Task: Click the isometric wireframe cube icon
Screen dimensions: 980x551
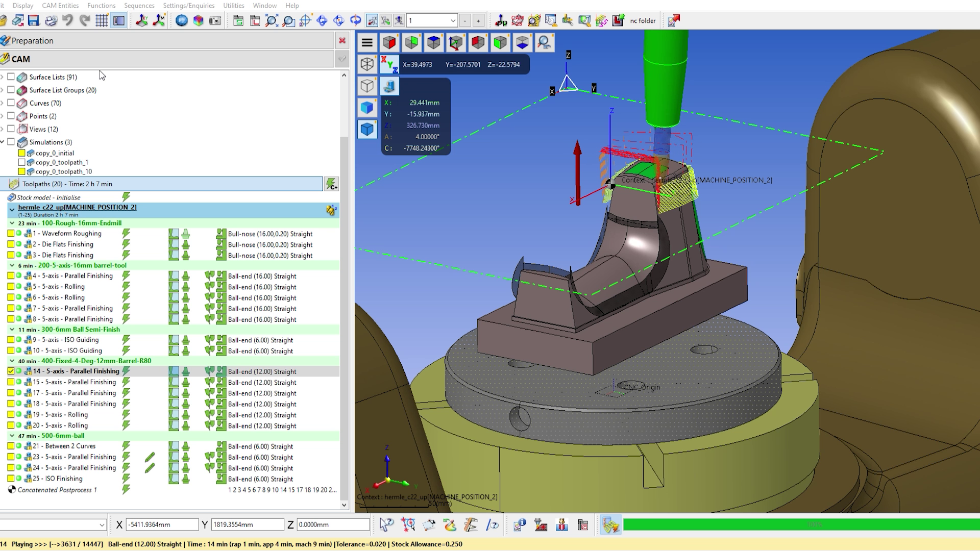Action: tap(367, 64)
